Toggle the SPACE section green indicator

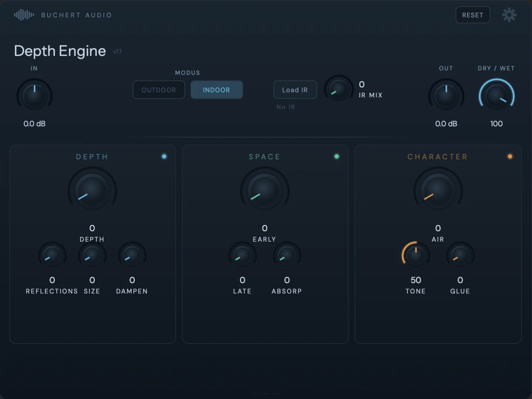(337, 156)
